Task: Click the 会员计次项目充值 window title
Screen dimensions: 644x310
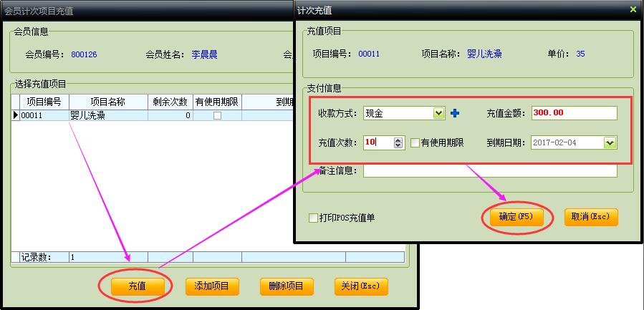Action: 39,11
